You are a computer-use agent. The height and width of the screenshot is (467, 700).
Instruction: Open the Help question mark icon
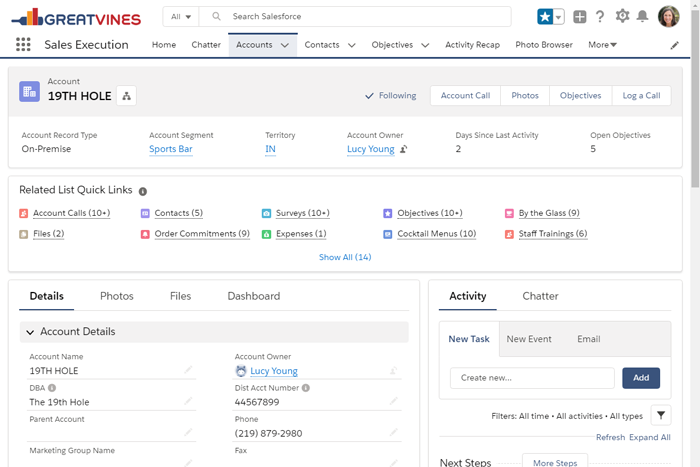[600, 17]
